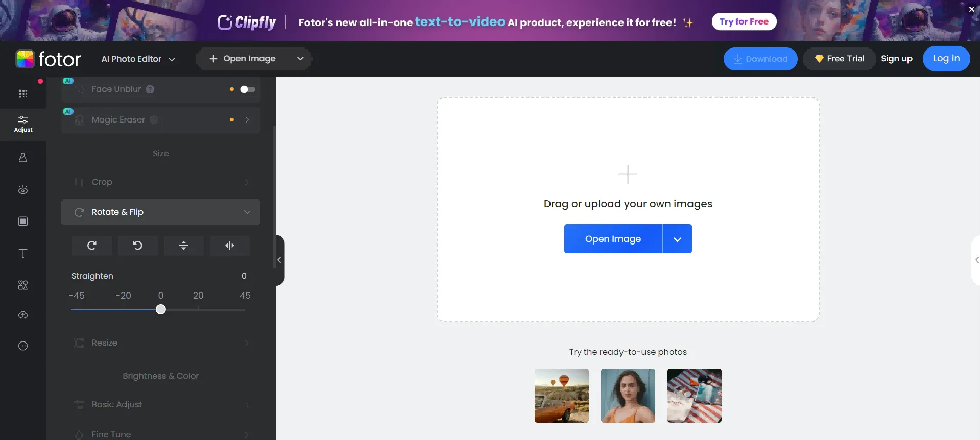This screenshot has height=440, width=980.
Task: Click the Magic Eraser icon
Action: coord(79,120)
